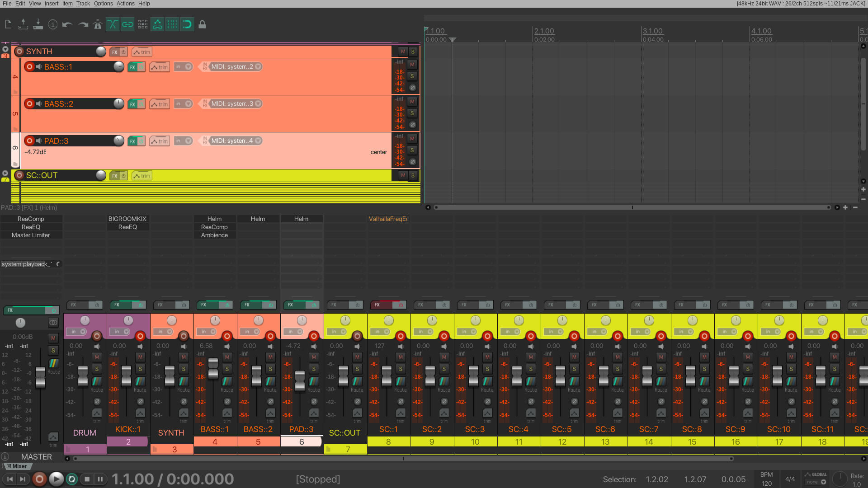The height and width of the screenshot is (488, 868).
Task: Open the Track menu
Action: 83,4
